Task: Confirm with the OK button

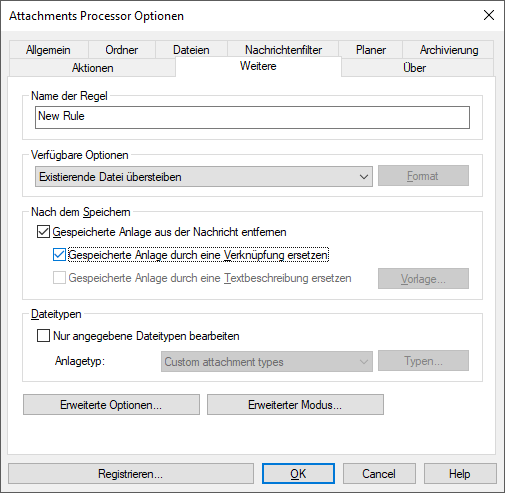Action: (x=298, y=474)
